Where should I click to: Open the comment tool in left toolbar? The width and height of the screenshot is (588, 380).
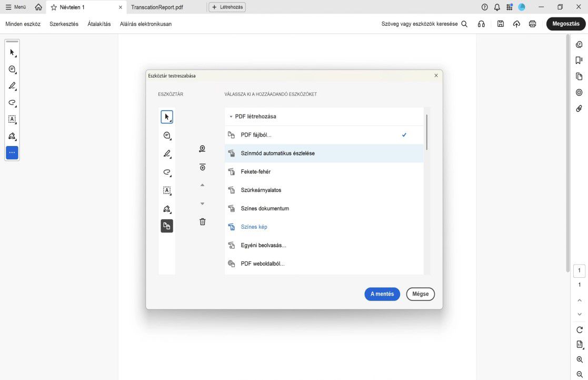point(12,70)
